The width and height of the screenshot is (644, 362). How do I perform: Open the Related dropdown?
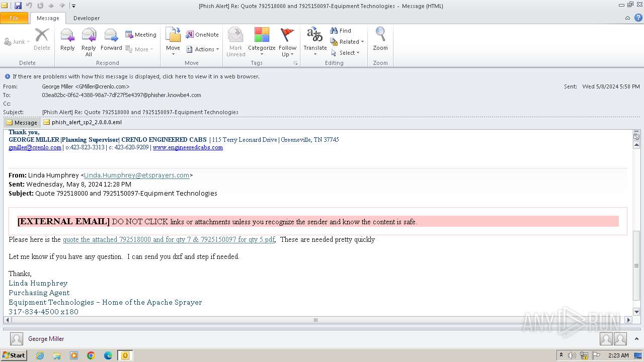click(x=347, y=42)
